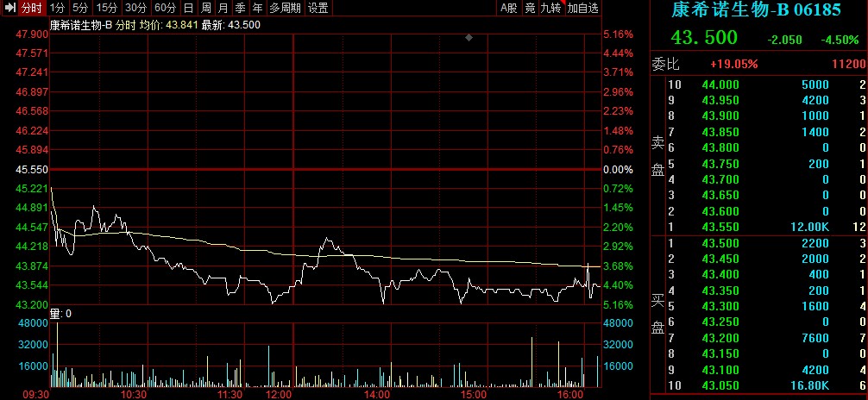868x400 pixels.
Task: Open the monthly 月 chart tab
Action: coord(223,8)
